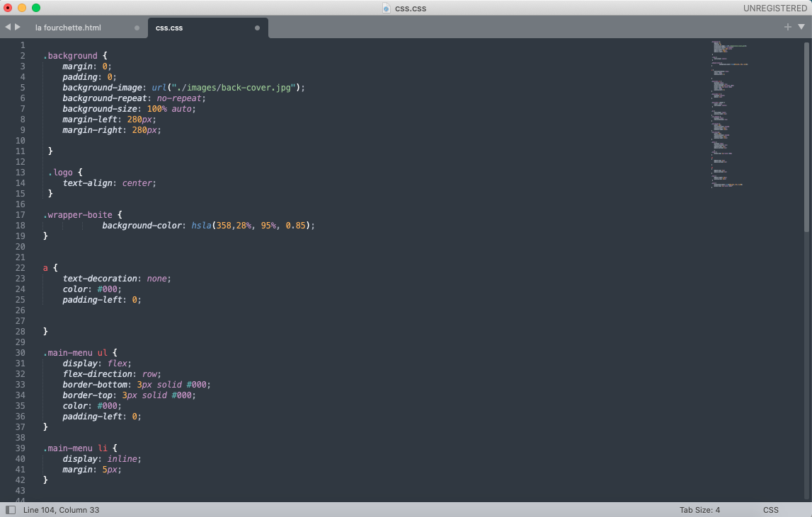Go to next tab with right arrow
This screenshot has width=812, height=517.
[18, 27]
